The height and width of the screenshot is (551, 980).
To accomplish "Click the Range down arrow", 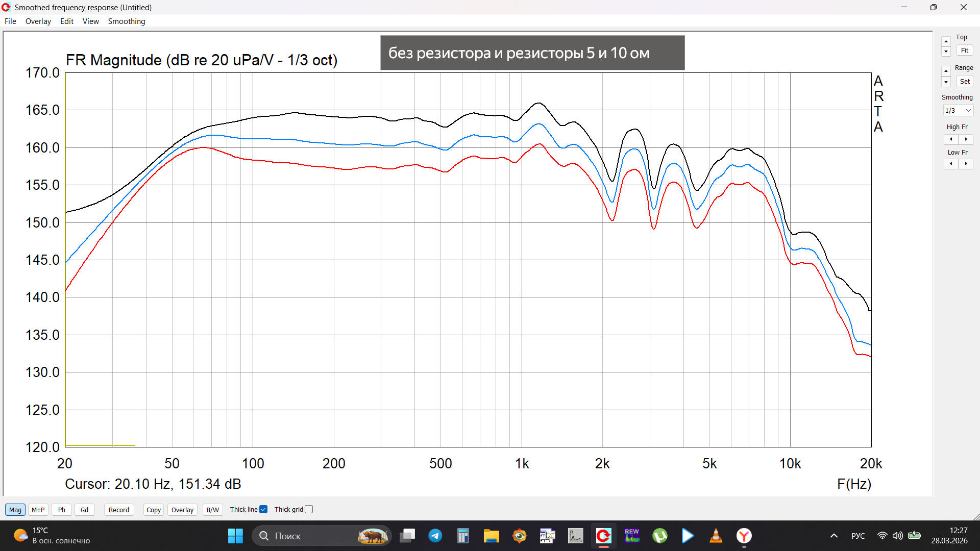I will pyautogui.click(x=946, y=82).
